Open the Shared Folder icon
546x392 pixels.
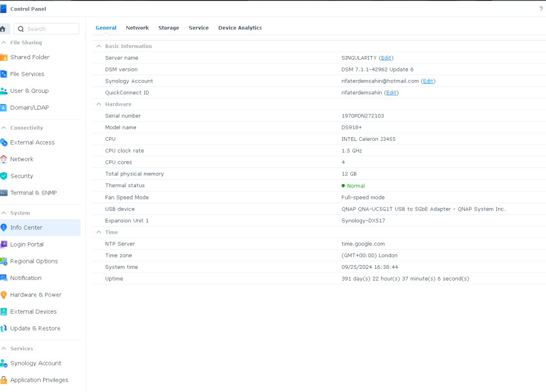(4, 57)
